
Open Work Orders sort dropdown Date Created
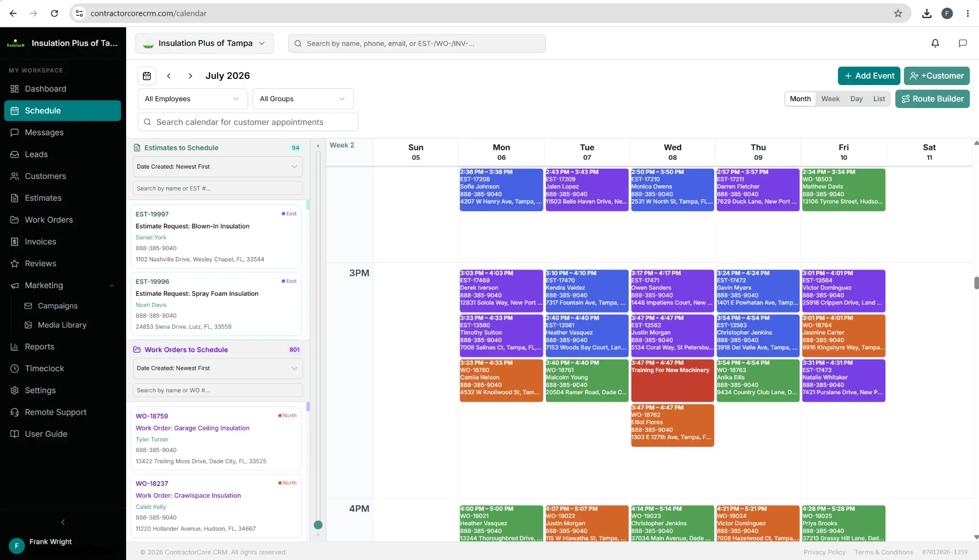click(218, 368)
